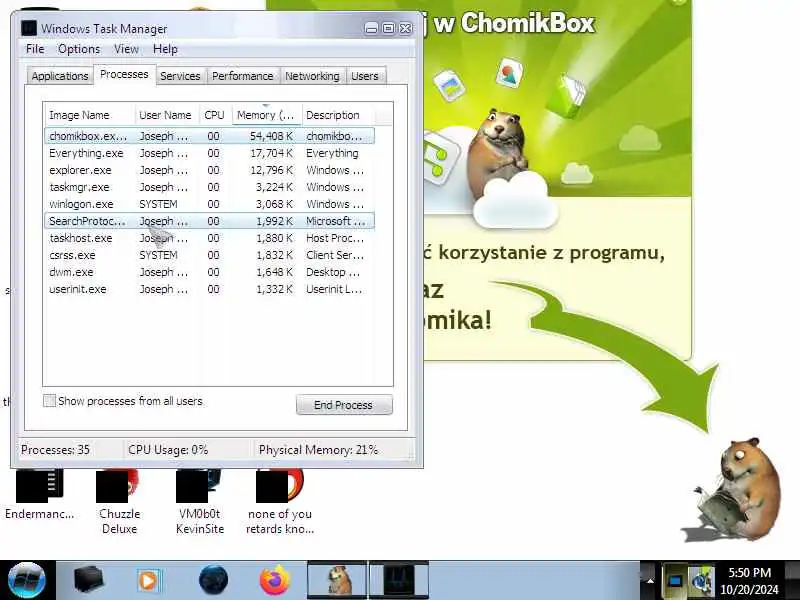800x600 pixels.
Task: Launch the media player taskbar icon
Action: (x=148, y=581)
